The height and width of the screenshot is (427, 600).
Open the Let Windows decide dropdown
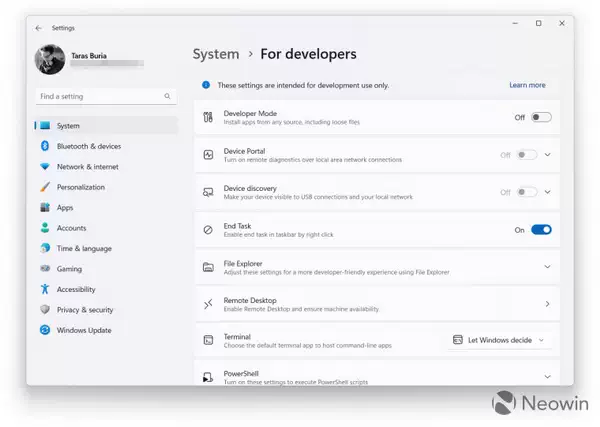click(500, 340)
